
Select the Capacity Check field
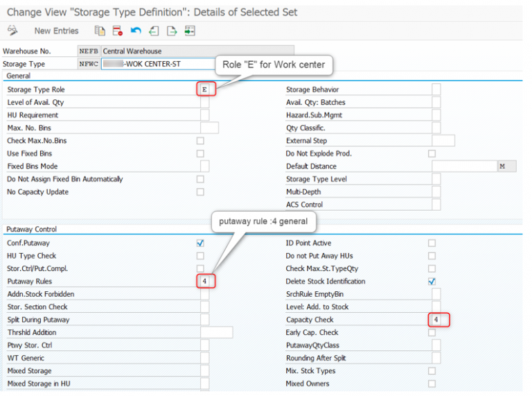436,320
